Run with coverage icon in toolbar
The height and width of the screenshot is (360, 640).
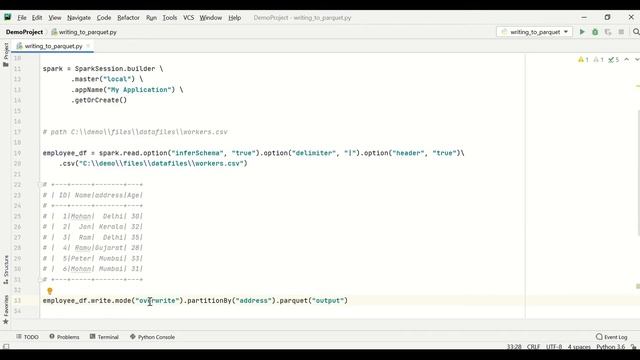click(608, 32)
